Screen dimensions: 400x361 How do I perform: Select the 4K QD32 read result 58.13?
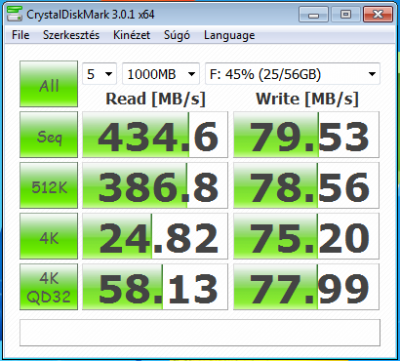click(155, 287)
